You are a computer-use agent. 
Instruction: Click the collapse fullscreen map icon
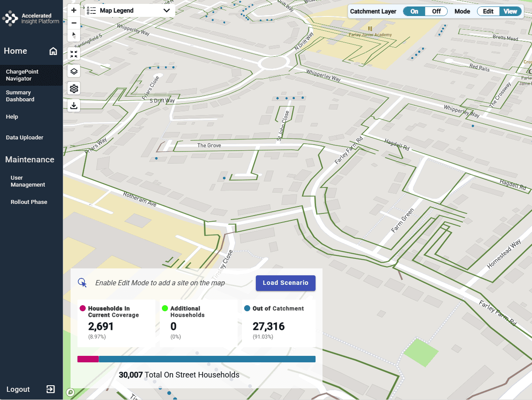coord(74,54)
